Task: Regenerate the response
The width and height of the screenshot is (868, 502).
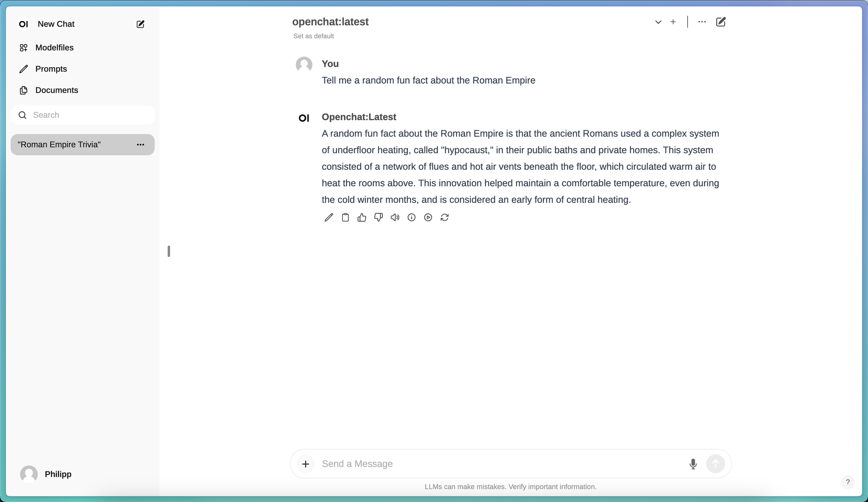Action: click(444, 218)
